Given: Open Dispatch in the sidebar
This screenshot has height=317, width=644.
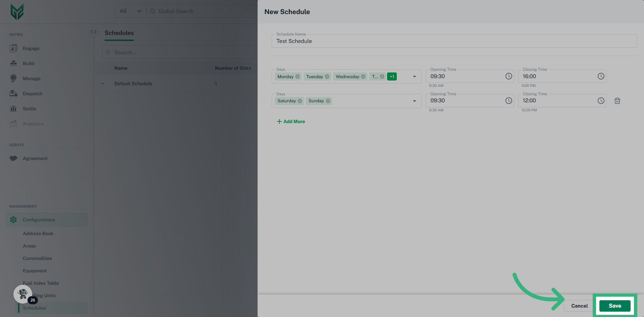Looking at the screenshot, I should pyautogui.click(x=32, y=94).
